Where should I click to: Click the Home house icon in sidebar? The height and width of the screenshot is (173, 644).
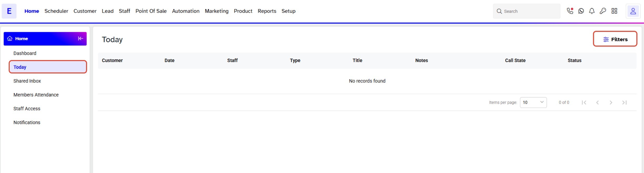[10, 38]
